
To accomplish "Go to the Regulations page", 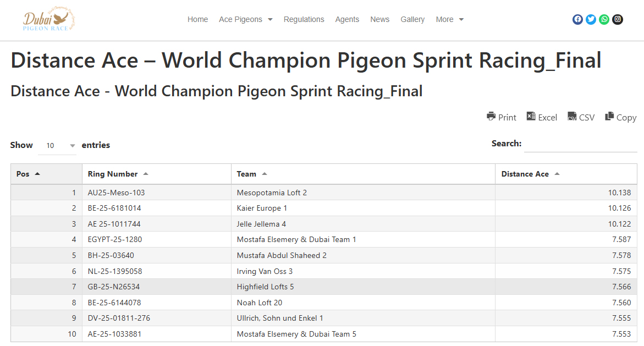I will point(304,19).
